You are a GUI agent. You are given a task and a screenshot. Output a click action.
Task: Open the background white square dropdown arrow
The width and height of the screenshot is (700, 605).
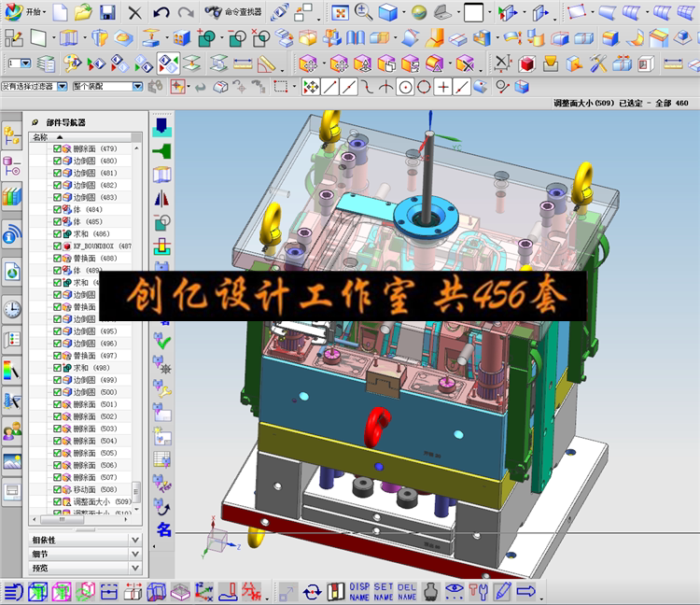pos(490,12)
